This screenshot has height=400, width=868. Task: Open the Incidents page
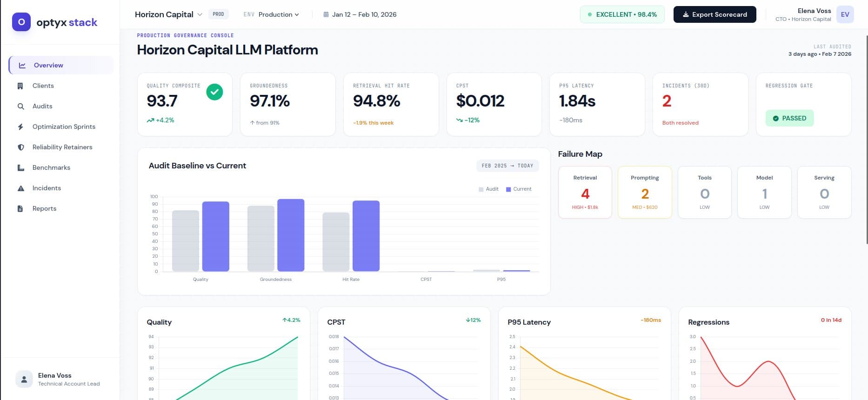coord(61,188)
